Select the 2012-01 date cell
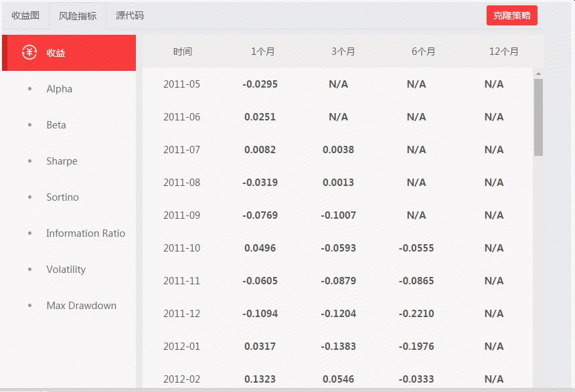 (182, 347)
